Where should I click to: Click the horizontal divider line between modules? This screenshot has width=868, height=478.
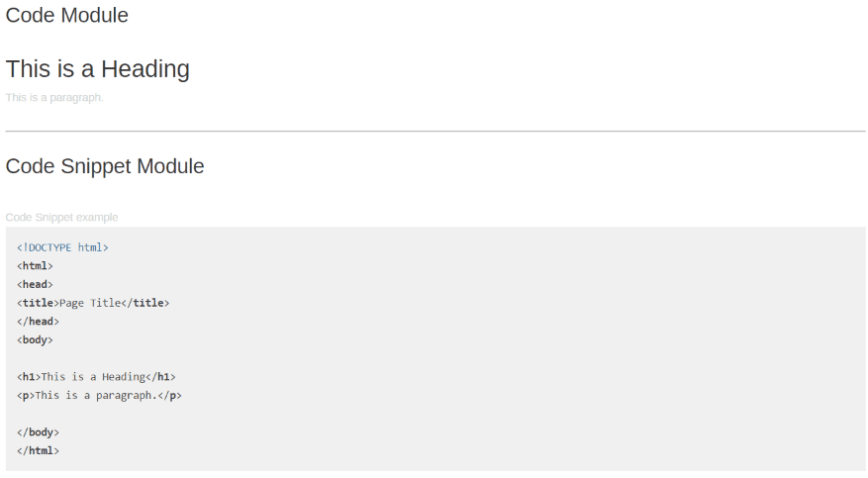click(435, 131)
